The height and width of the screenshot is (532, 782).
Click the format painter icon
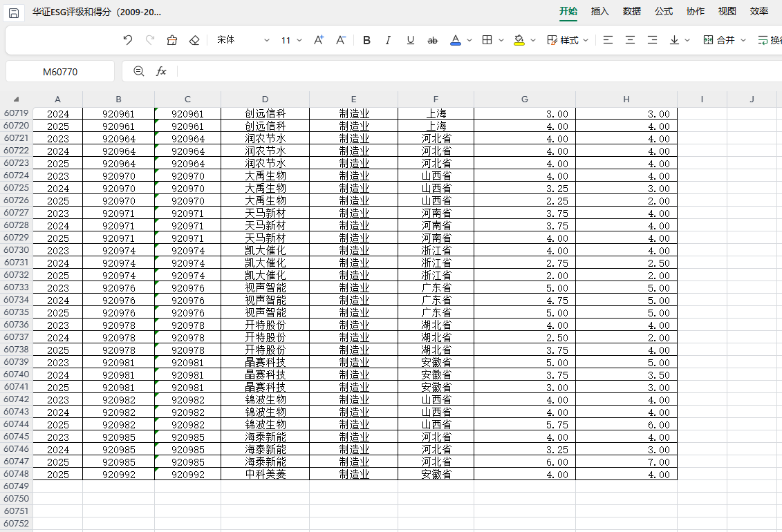[172, 40]
